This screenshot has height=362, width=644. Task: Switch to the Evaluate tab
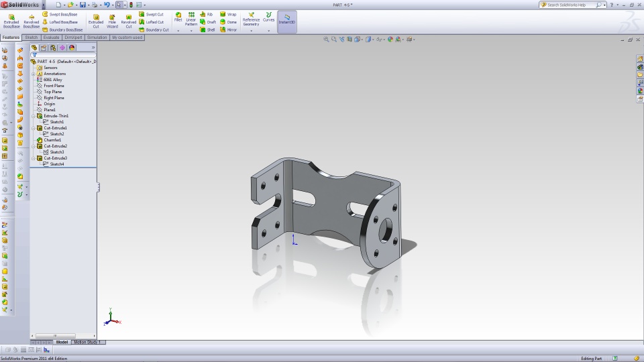point(52,38)
